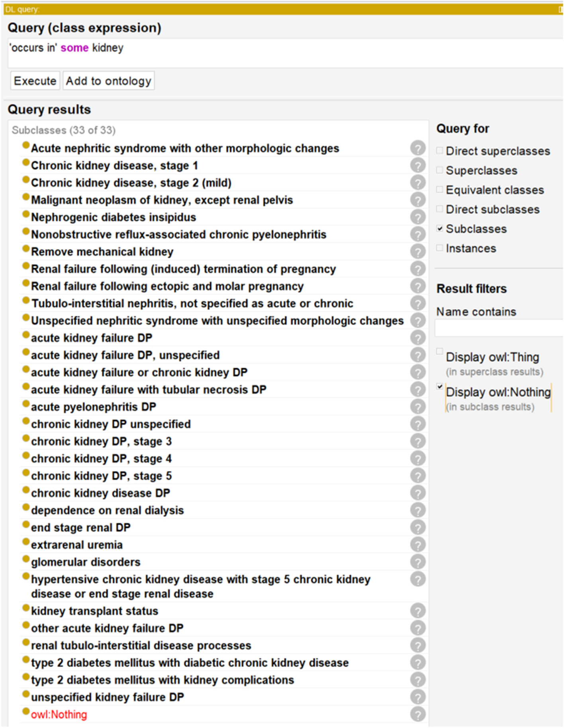Enable Superclasses checkbox
Image resolution: width=564 pixels, height=728 pixels.
coord(439,170)
